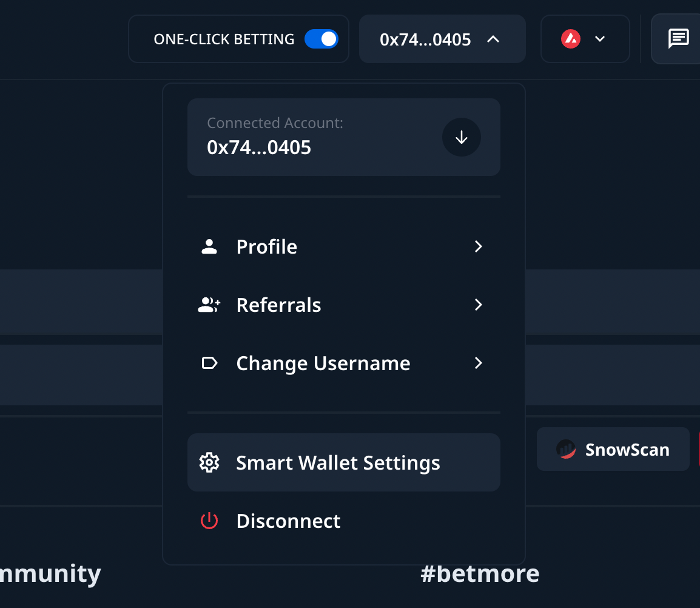Disconnect the wallet
700x608 pixels.
(x=288, y=521)
